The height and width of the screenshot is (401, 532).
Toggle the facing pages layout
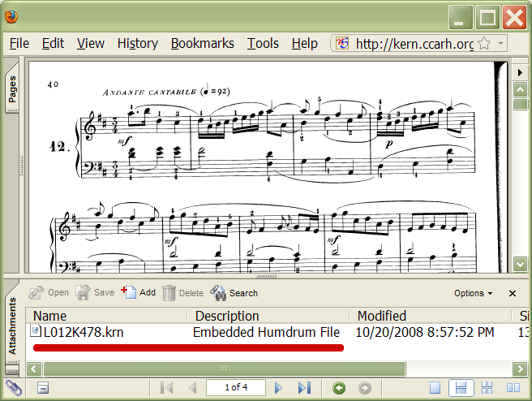pyautogui.click(x=513, y=388)
